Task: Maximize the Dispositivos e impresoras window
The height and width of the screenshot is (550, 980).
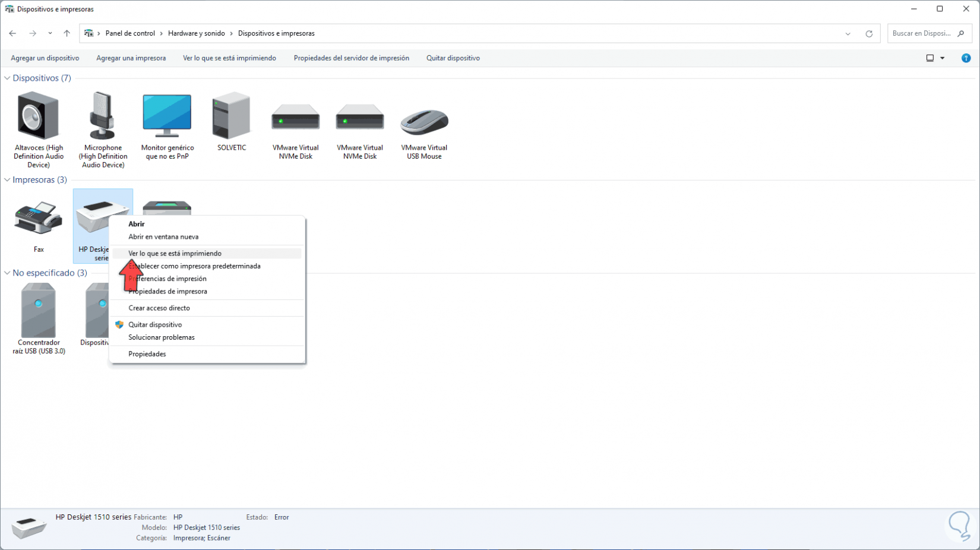Action: coord(940,9)
